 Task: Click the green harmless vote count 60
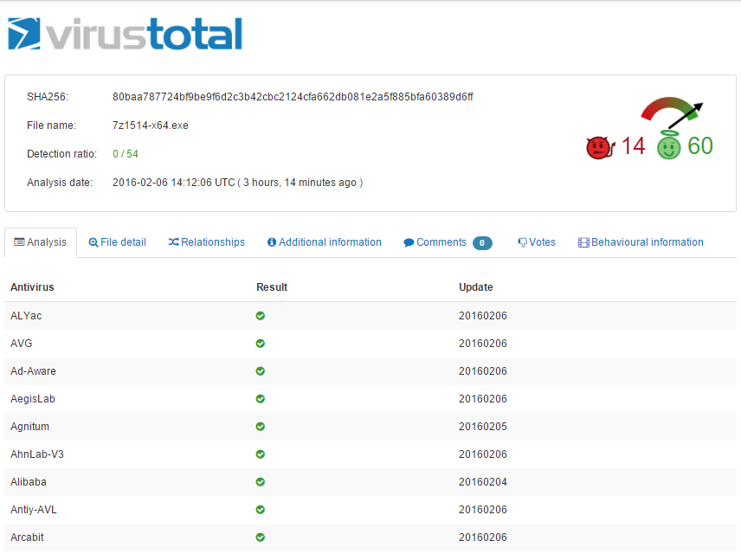point(700,146)
